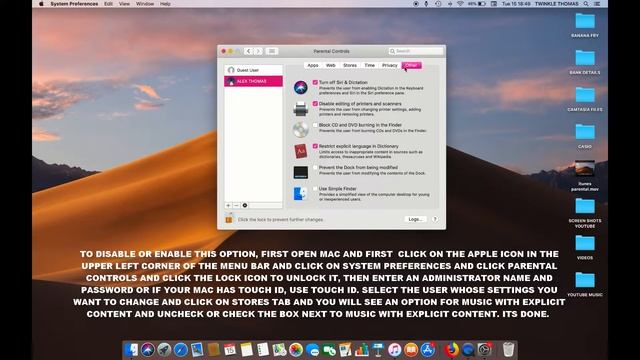Open System Preferences gear in Dock
The width and height of the screenshot is (640, 360).
point(484,350)
